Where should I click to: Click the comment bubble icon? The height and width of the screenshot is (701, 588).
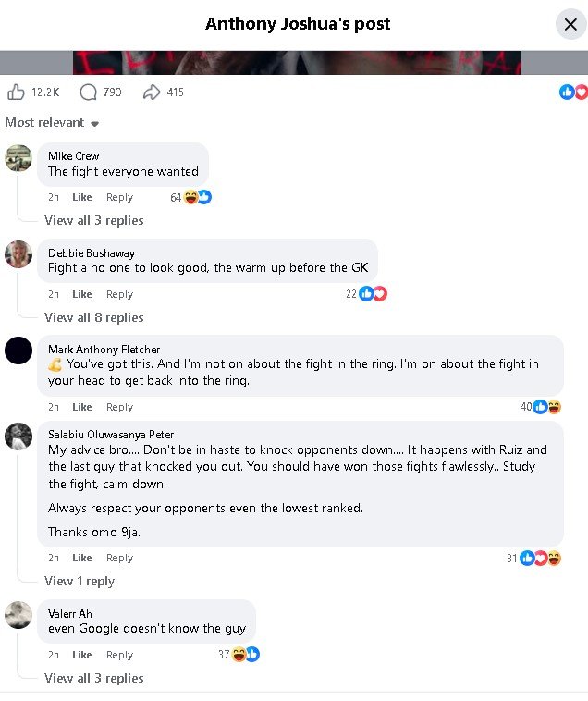(x=89, y=92)
